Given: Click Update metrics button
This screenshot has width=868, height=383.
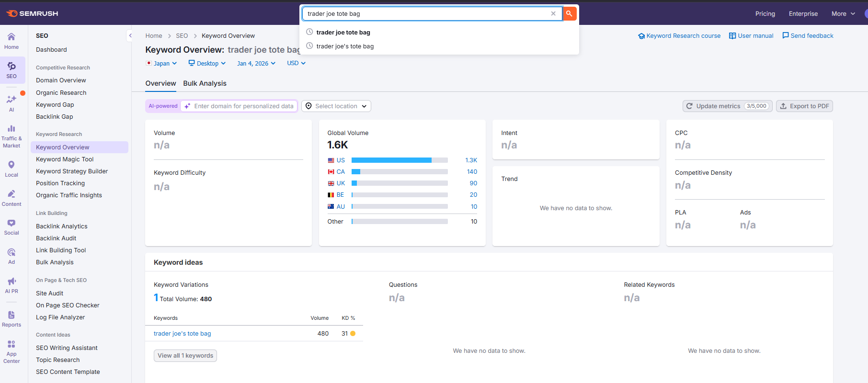Looking at the screenshot, I should tap(727, 106).
